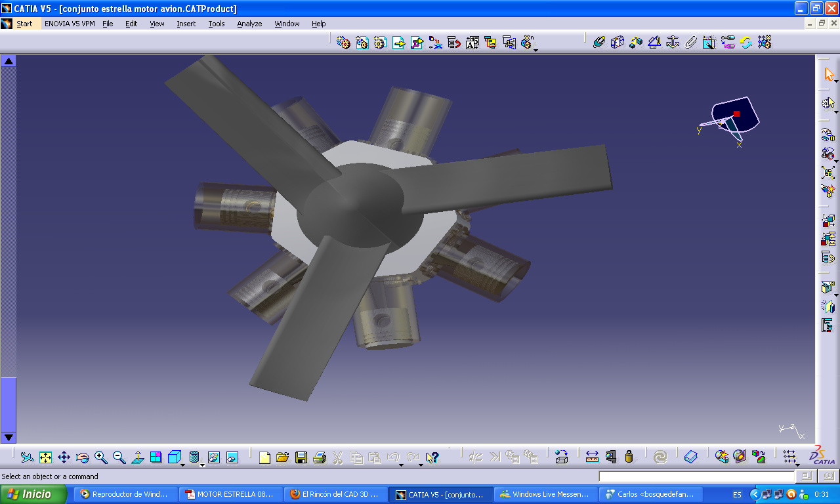Viewport: 840px width, 504px height.
Task: Click the Explode icon in right toolbar
Action: (x=828, y=173)
